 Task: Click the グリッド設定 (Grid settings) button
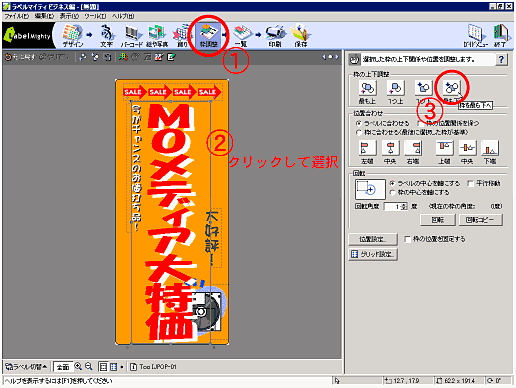click(x=373, y=254)
